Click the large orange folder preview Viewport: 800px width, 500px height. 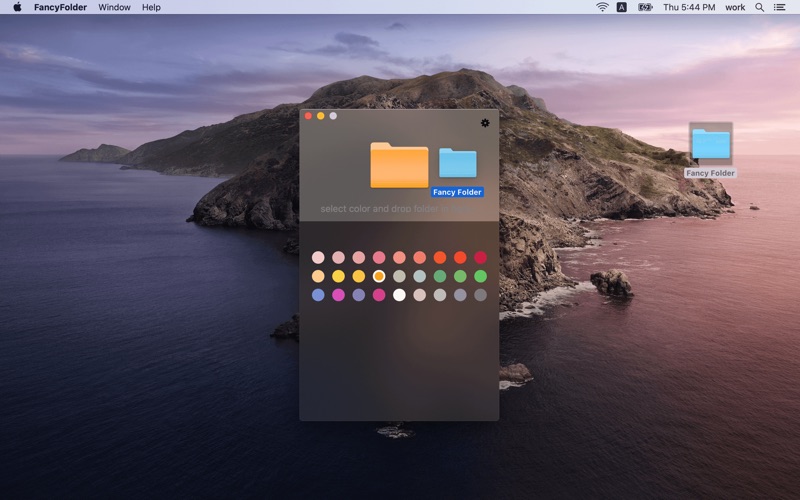[x=399, y=165]
